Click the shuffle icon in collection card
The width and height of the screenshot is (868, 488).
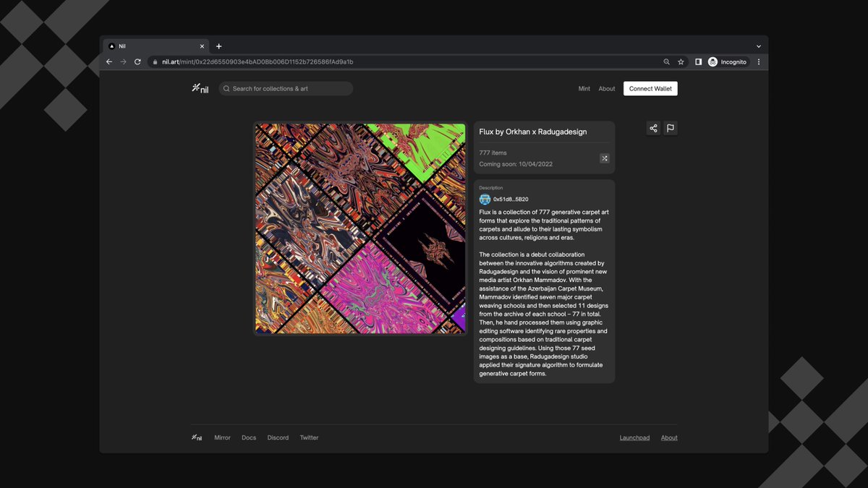pos(605,158)
